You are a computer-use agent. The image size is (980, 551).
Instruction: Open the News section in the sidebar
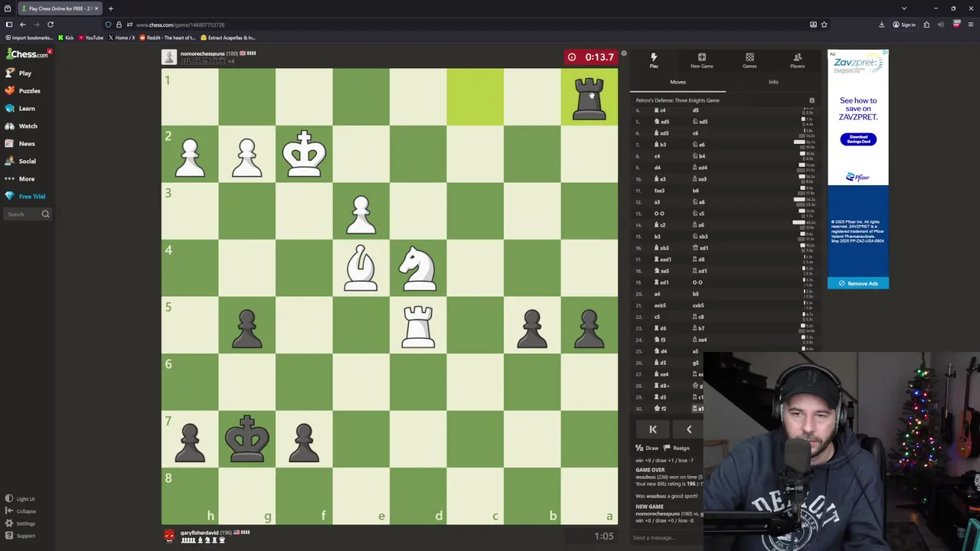pyautogui.click(x=20, y=144)
